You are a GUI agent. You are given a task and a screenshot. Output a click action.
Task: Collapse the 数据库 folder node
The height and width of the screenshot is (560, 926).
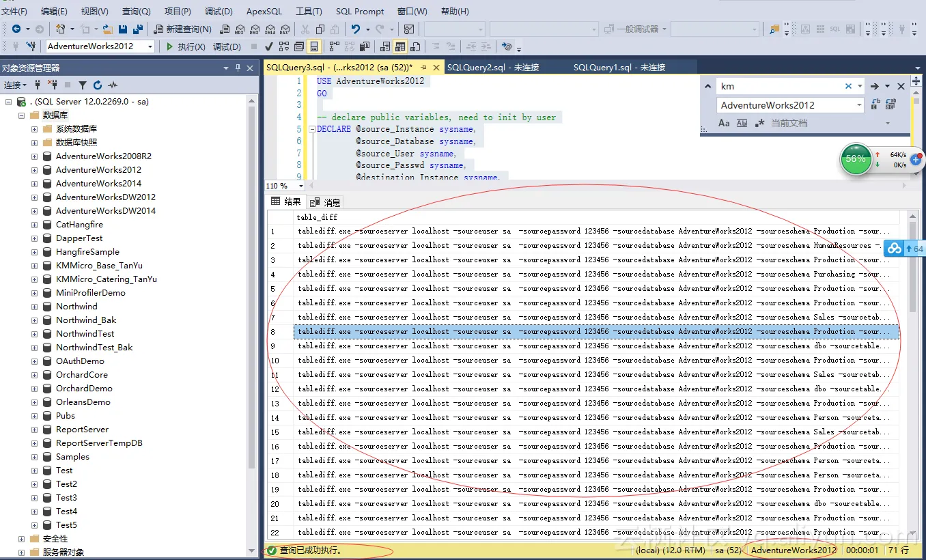pos(21,115)
